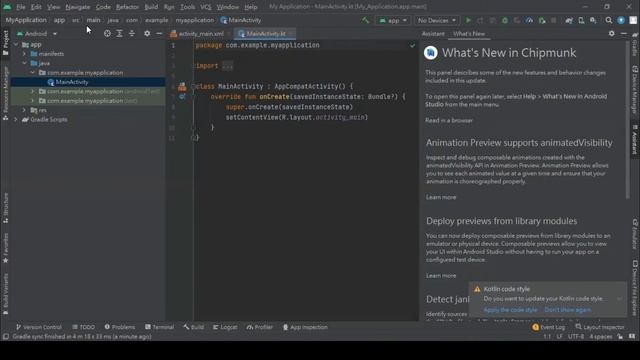Open the Event Log
The image size is (640, 360).
[549, 327]
